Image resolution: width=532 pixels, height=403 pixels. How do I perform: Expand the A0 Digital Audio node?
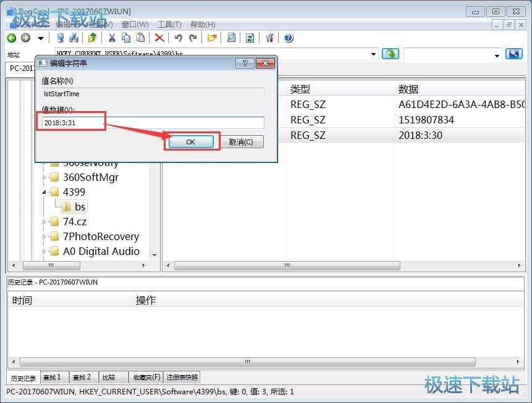44,252
